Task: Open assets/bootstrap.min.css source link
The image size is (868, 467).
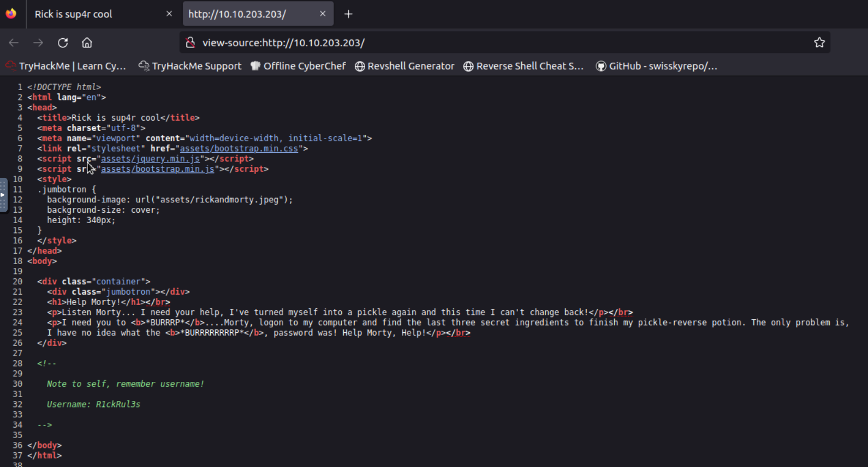Action: [x=239, y=148]
